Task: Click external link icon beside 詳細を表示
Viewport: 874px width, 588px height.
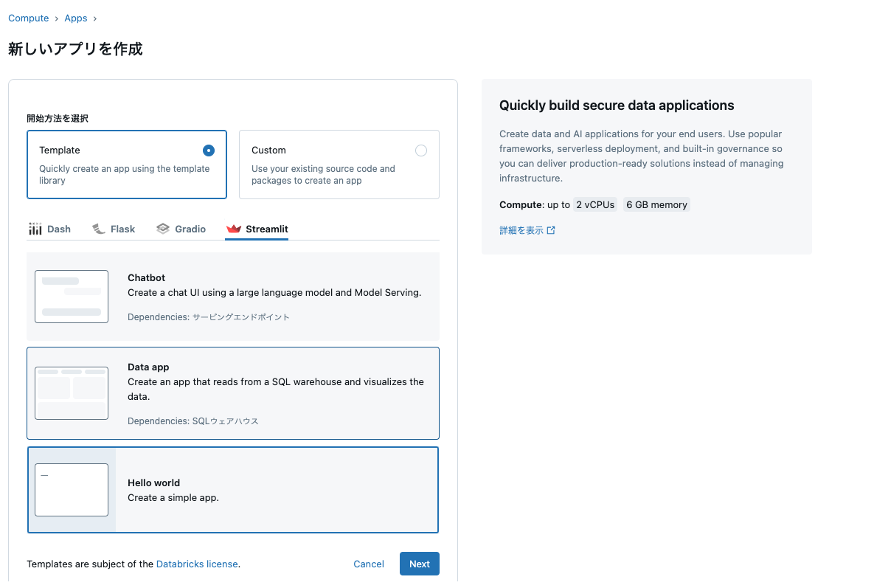Action: (x=551, y=230)
